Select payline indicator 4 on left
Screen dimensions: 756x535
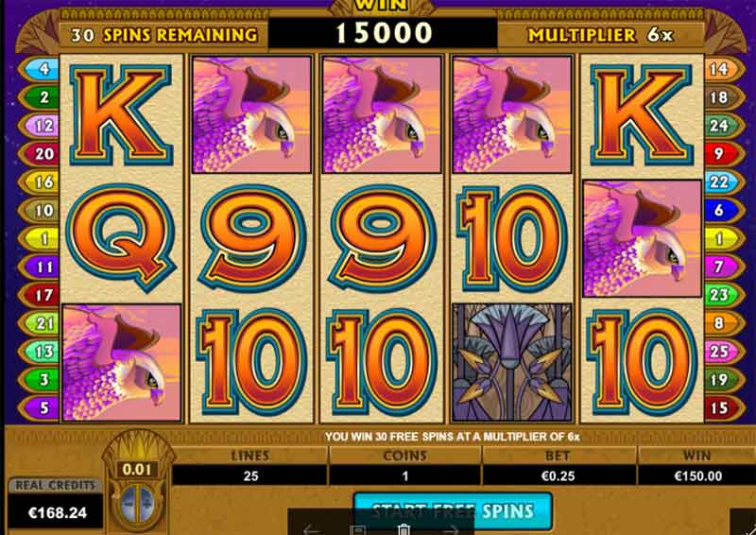click(x=39, y=69)
